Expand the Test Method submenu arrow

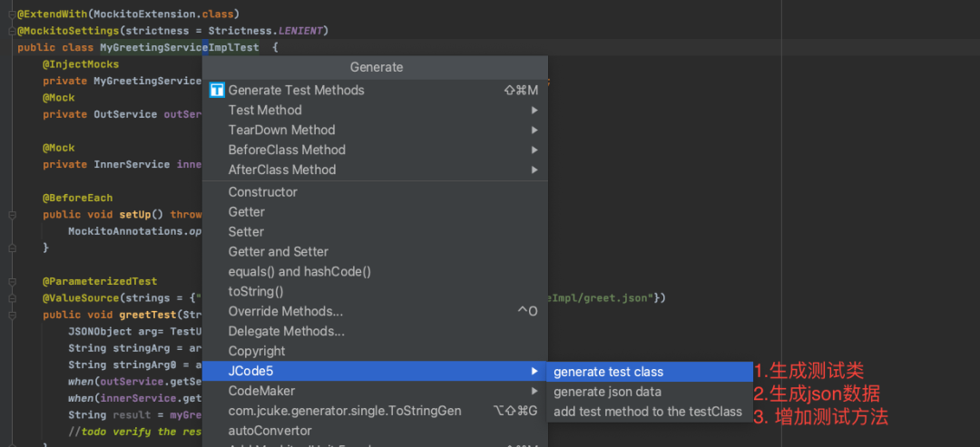[x=534, y=110]
